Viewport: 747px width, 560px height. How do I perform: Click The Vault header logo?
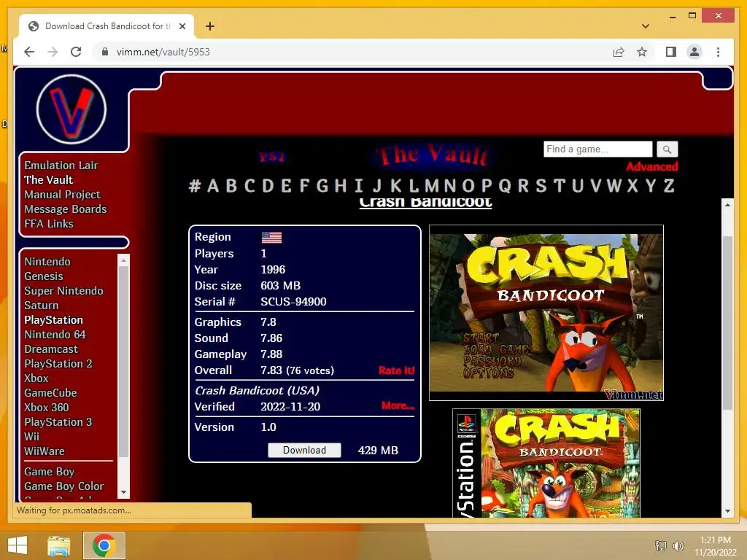(433, 155)
